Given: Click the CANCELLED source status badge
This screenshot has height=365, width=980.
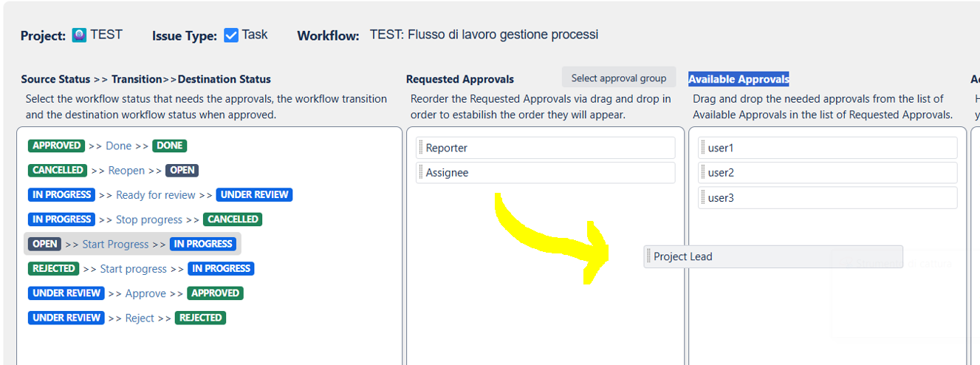Looking at the screenshot, I should [x=58, y=170].
